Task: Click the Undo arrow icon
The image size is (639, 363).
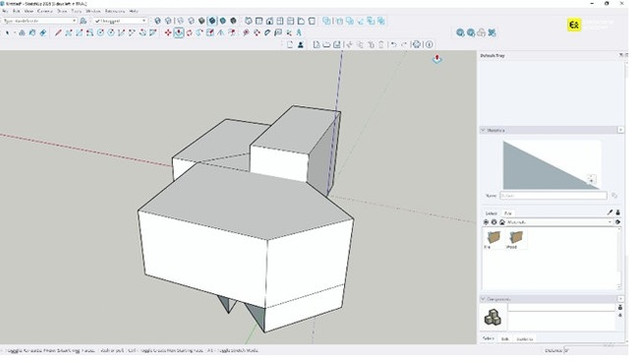Action: 393,44
